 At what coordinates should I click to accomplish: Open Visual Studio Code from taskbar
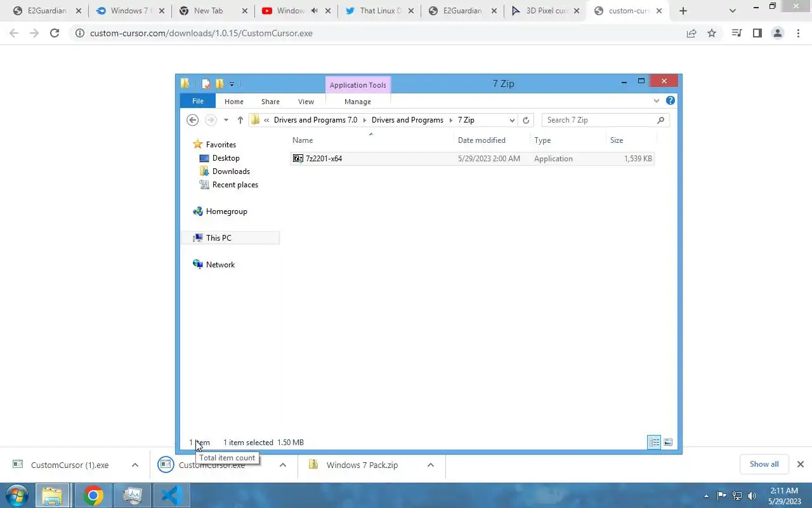coord(171,495)
